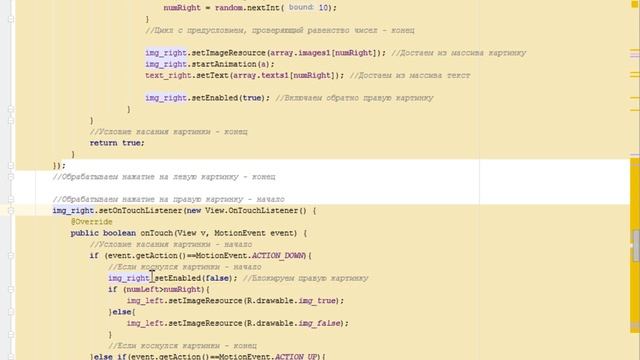Click comment 'Блокируем правую картинку'
The image size is (640, 360).
tap(306, 278)
